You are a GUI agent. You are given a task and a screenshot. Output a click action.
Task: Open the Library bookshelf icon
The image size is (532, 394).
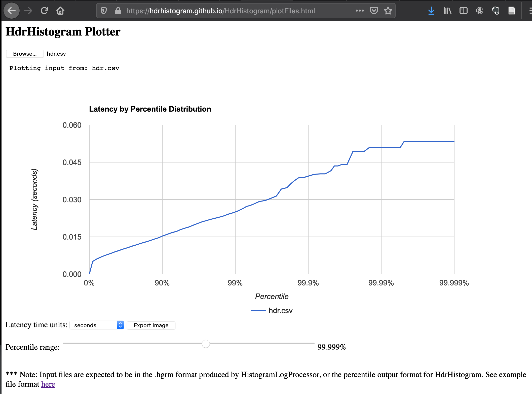pyautogui.click(x=447, y=11)
